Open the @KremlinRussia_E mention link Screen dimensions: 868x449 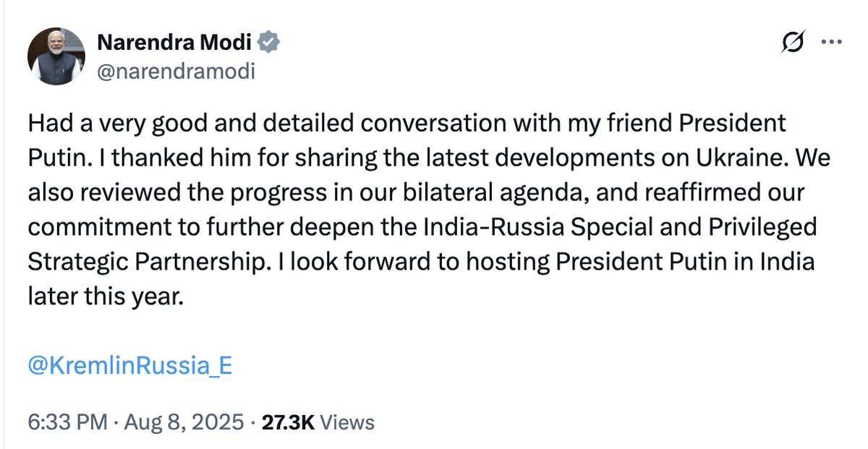click(130, 365)
